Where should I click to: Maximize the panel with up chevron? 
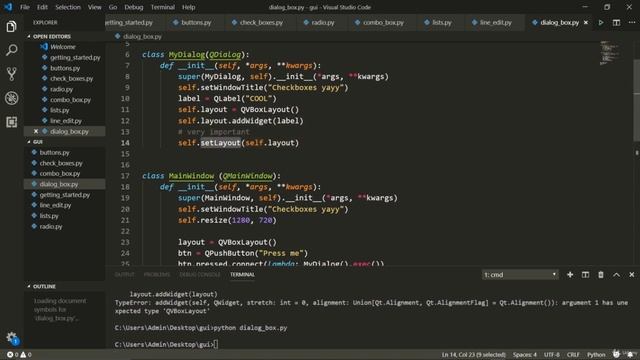[x=616, y=275]
